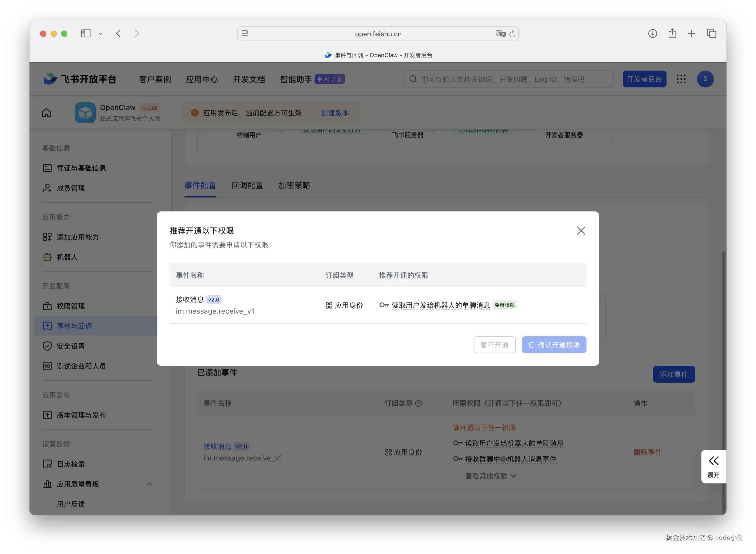Image resolution: width=756 pixels, height=554 pixels.
Task: Open the tab overview icon
Action: point(712,33)
